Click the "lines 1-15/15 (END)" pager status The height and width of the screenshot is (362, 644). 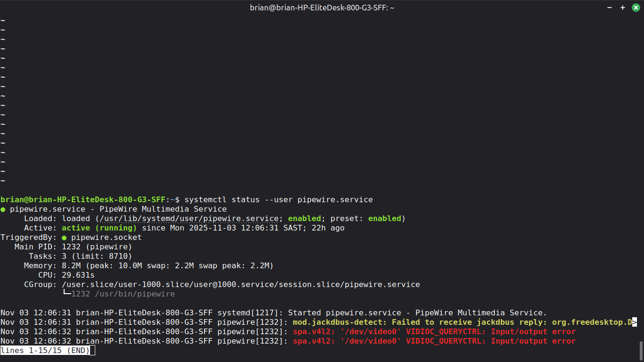(x=45, y=351)
